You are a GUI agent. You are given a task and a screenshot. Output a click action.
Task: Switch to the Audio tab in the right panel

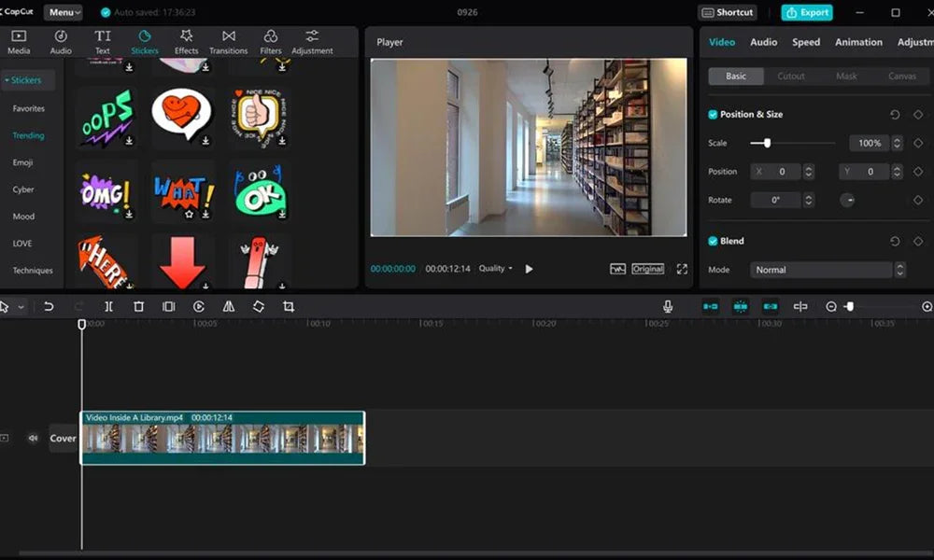[x=763, y=42]
